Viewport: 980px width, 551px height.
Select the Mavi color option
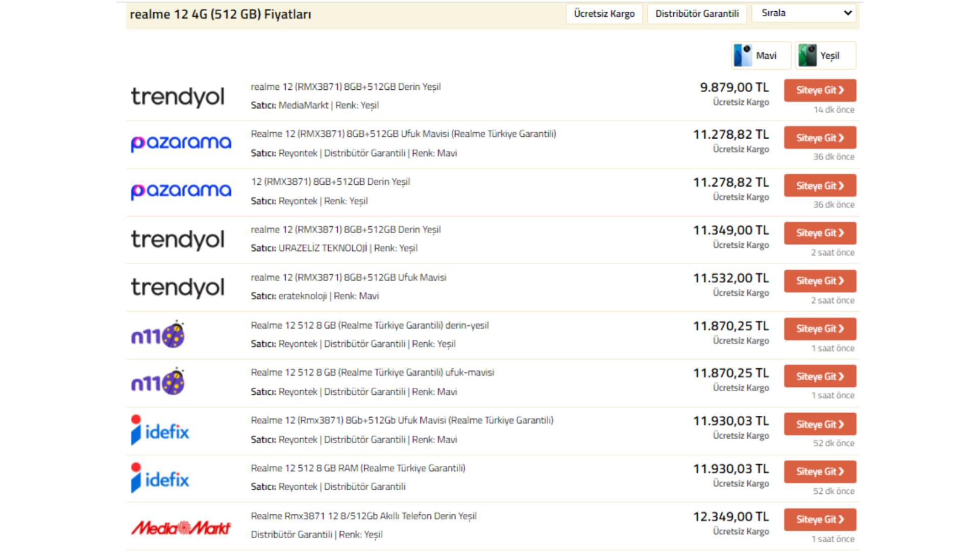click(761, 55)
